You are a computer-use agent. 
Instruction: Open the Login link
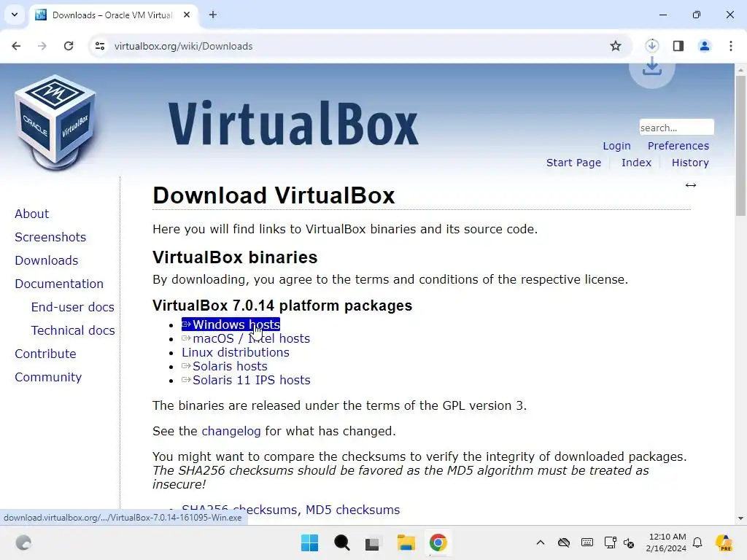click(x=616, y=146)
